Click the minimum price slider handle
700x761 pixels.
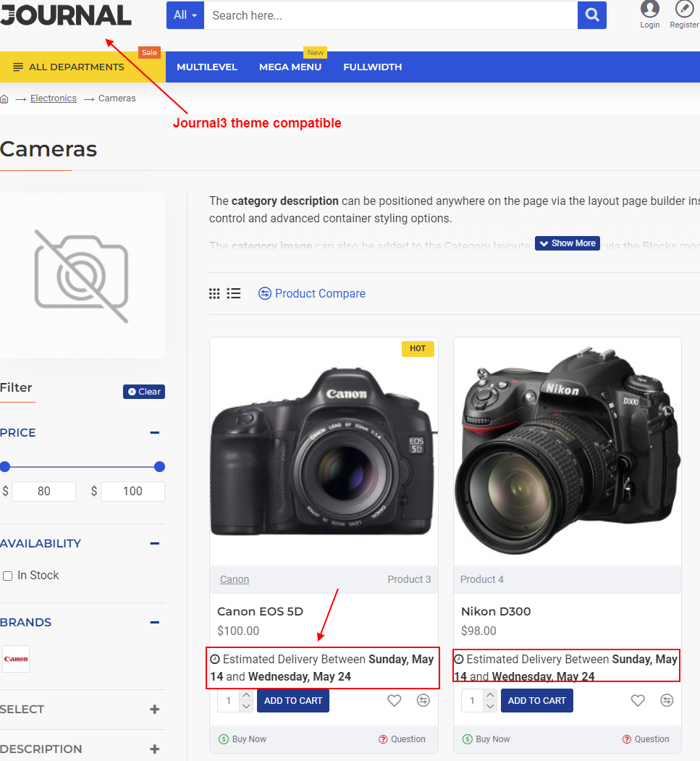click(x=5, y=467)
